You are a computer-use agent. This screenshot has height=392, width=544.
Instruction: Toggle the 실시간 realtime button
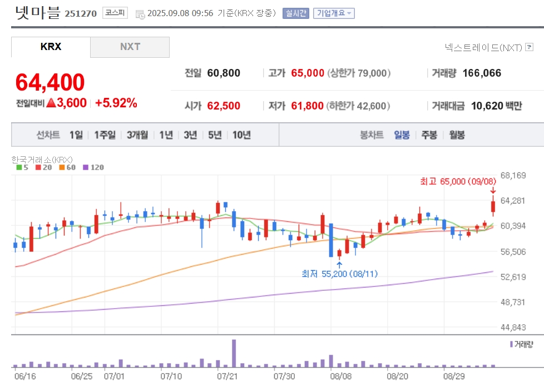coord(295,13)
